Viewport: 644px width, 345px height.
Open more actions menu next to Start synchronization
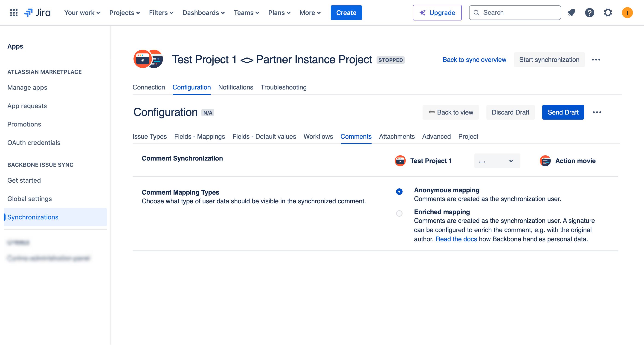(x=596, y=60)
